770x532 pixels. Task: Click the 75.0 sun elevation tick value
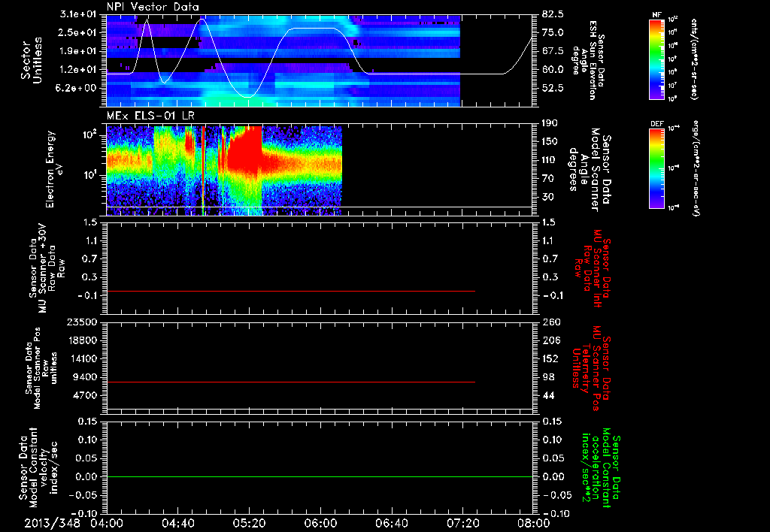click(x=553, y=32)
